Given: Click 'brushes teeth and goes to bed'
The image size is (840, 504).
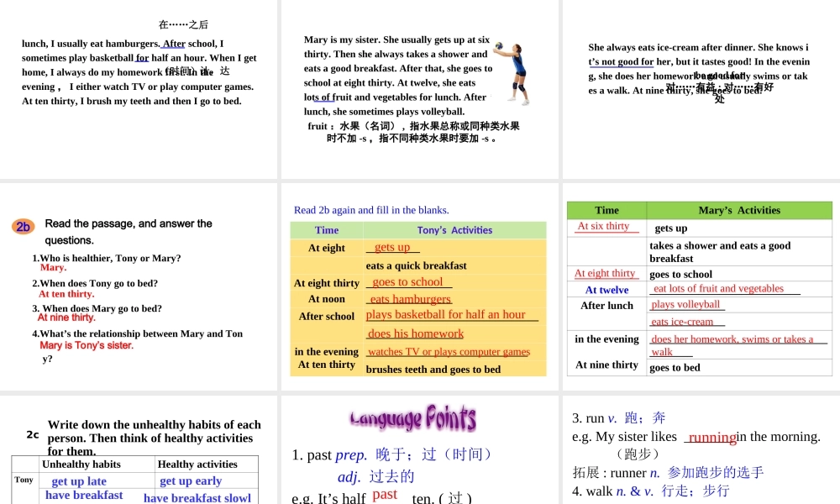Looking at the screenshot, I should (x=433, y=370).
